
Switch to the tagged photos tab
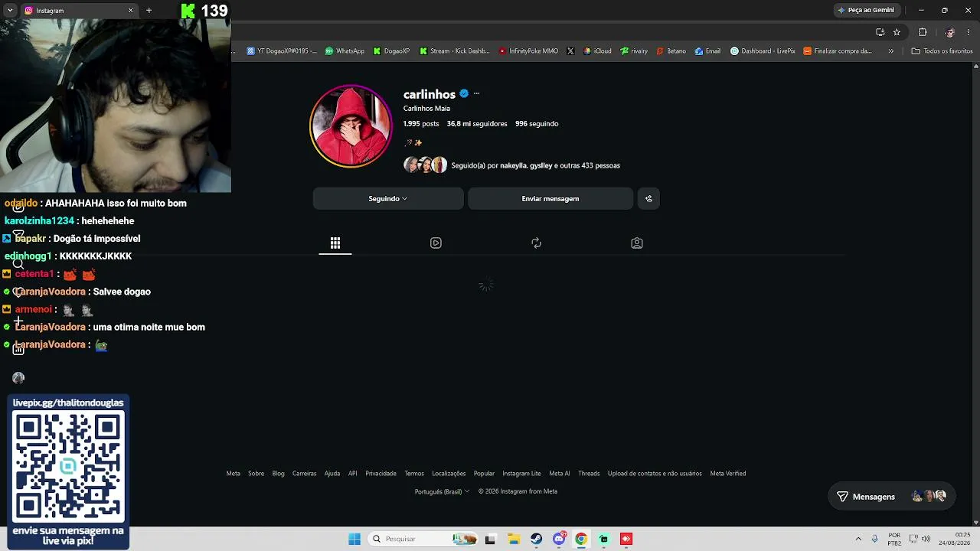coord(637,243)
